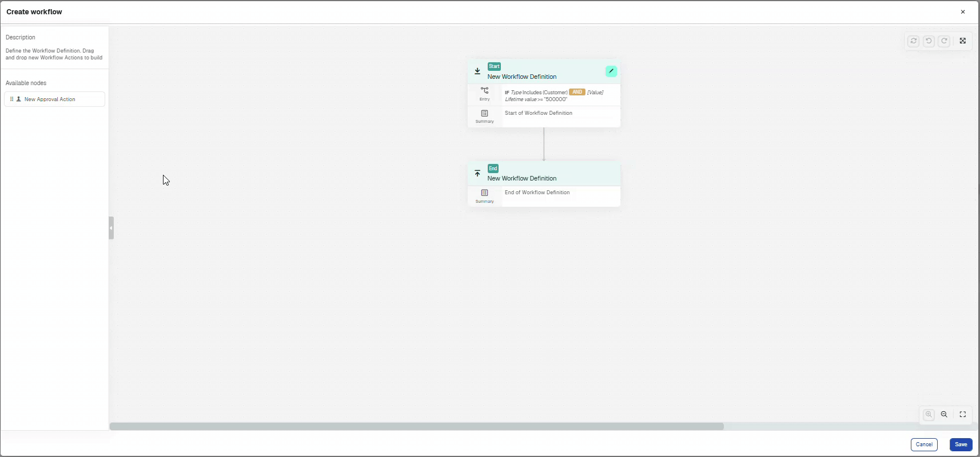Click the "Available nodes" heading
980x457 pixels.
tap(26, 83)
